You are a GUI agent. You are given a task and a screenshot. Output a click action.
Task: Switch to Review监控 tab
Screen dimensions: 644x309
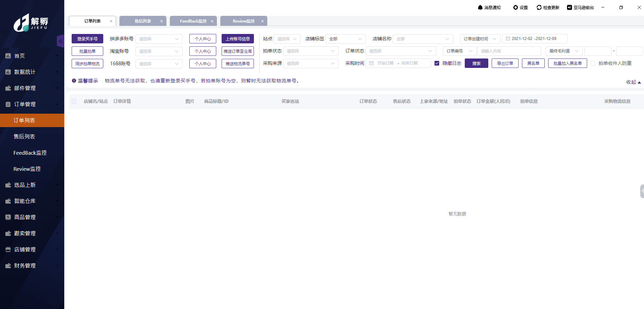[244, 21]
